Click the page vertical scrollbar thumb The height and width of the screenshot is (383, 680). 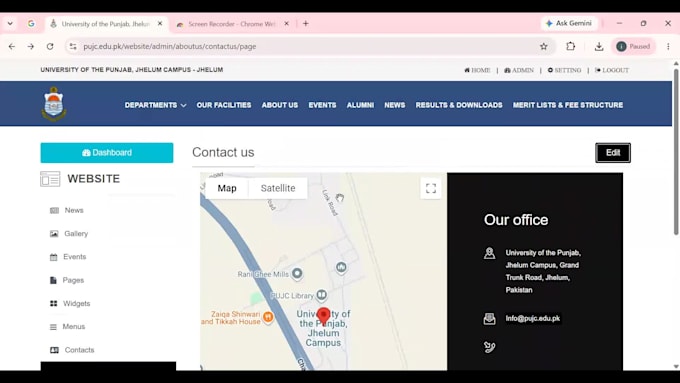[x=676, y=152]
